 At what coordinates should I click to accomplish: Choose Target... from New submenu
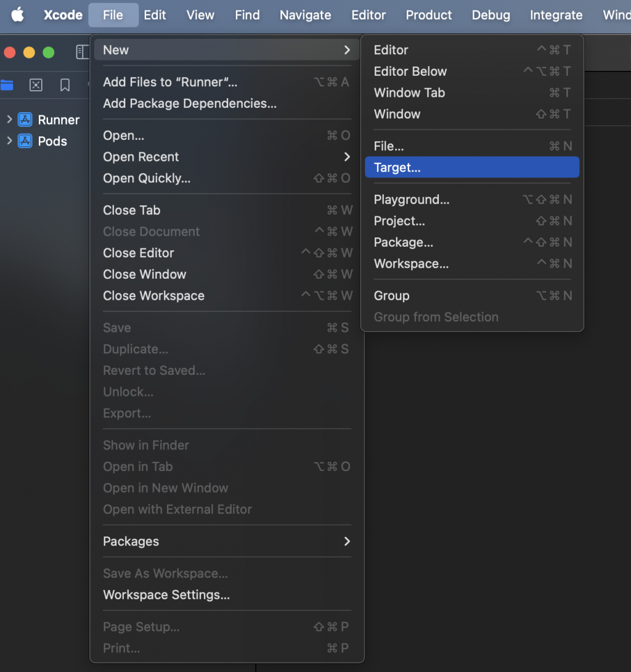click(x=472, y=167)
